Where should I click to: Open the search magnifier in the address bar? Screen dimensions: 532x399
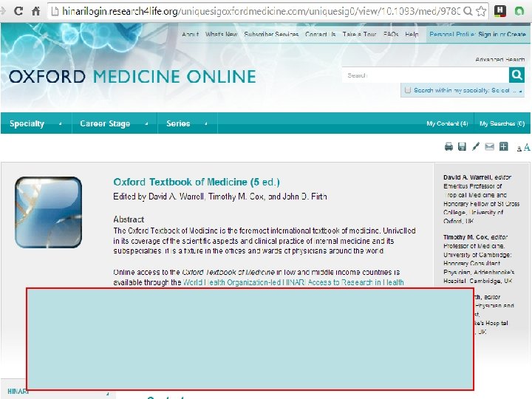coord(468,11)
